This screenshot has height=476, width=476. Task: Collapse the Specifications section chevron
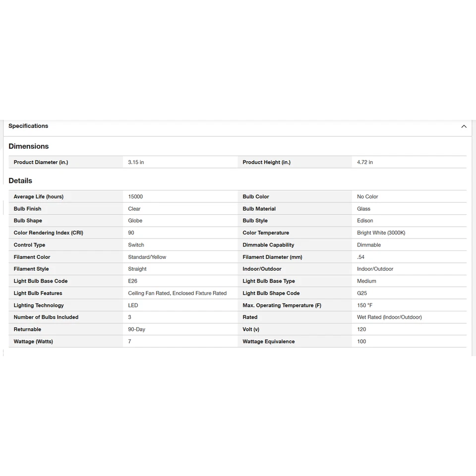[464, 126]
